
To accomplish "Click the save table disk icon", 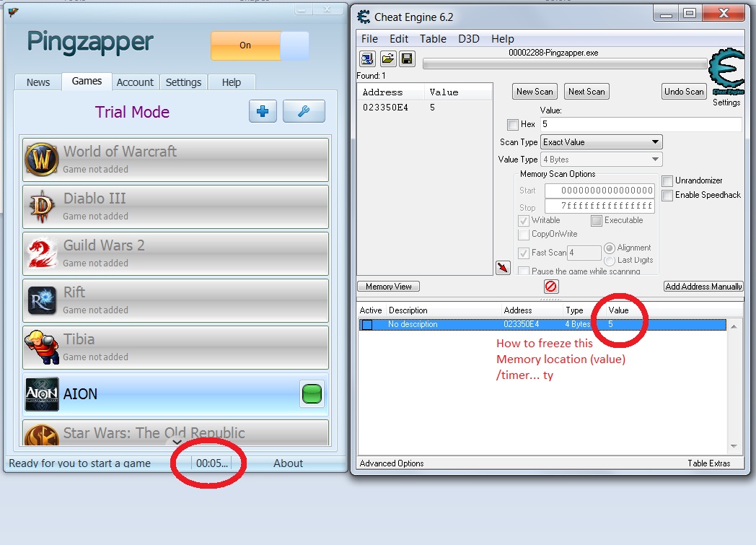I will tap(407, 58).
